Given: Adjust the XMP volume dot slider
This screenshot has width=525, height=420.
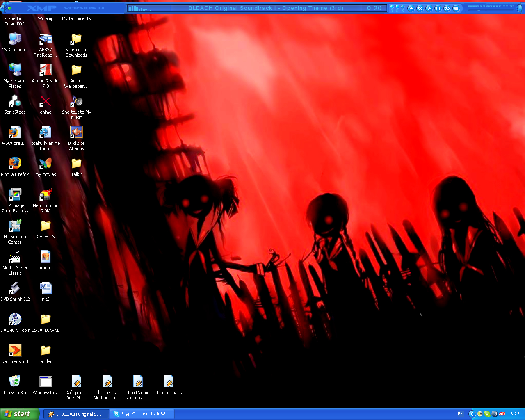Looking at the screenshot, I should (x=491, y=6).
